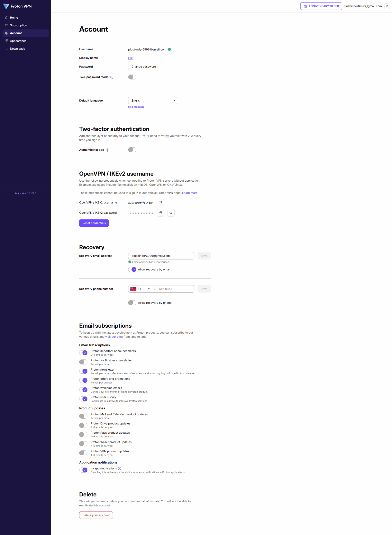Open Appearance settings
The image size is (392, 535).
(x=25, y=41)
